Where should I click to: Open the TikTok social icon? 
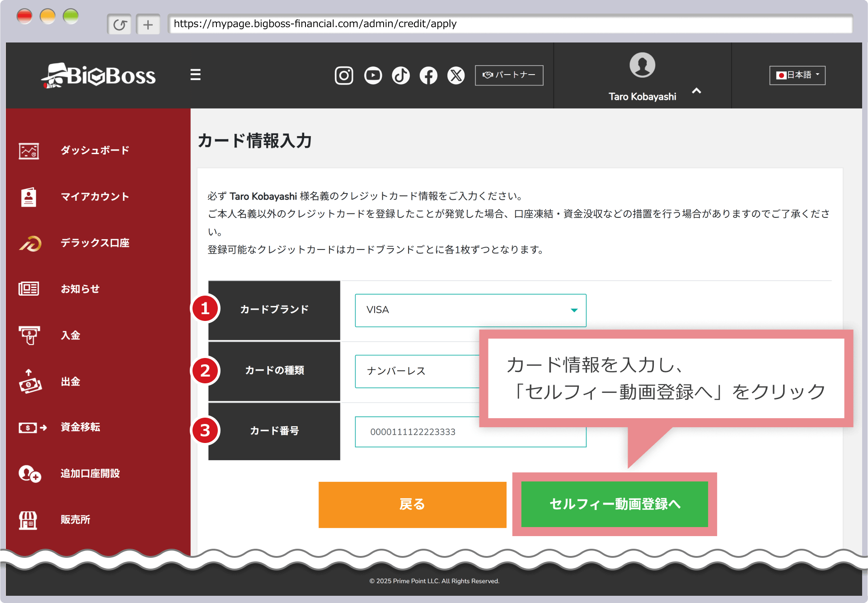(401, 75)
